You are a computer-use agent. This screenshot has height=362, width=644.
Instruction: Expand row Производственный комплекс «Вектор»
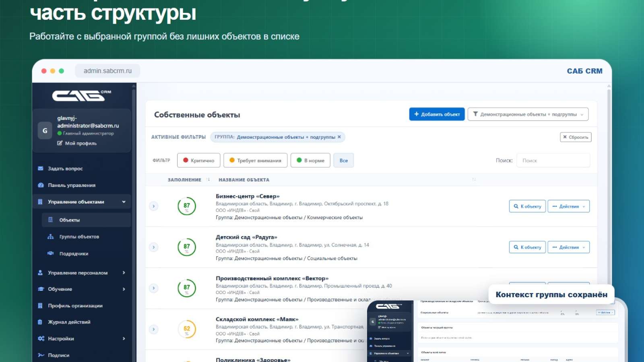click(x=153, y=288)
